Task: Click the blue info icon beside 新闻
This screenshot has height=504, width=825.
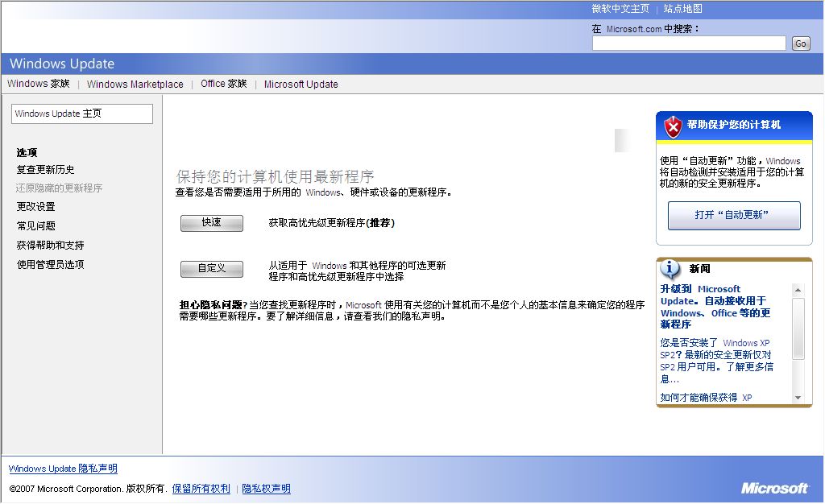Action: tap(670, 269)
